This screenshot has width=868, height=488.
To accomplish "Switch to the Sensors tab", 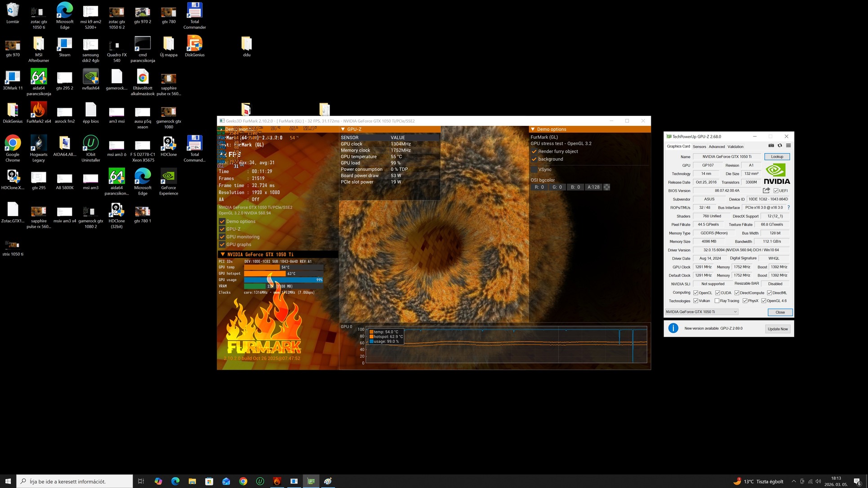I will (699, 146).
